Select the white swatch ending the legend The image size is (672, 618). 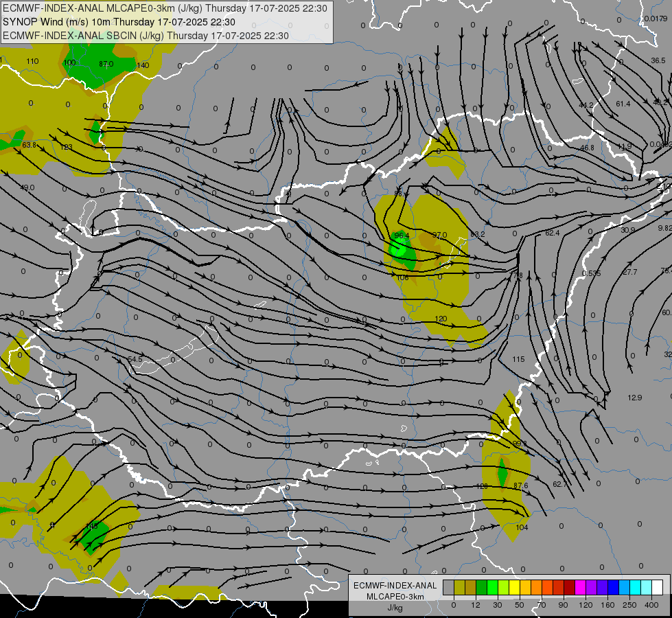pyautogui.click(x=658, y=587)
